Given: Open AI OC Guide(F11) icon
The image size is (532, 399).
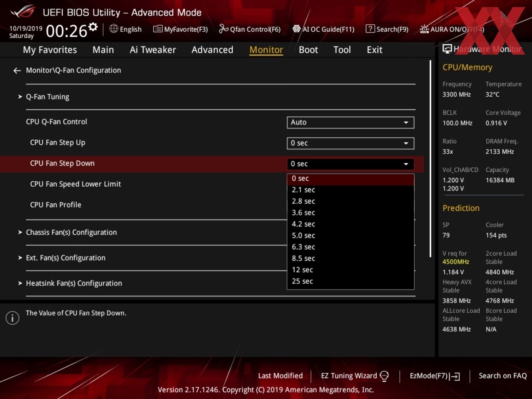Looking at the screenshot, I should pyautogui.click(x=297, y=29).
